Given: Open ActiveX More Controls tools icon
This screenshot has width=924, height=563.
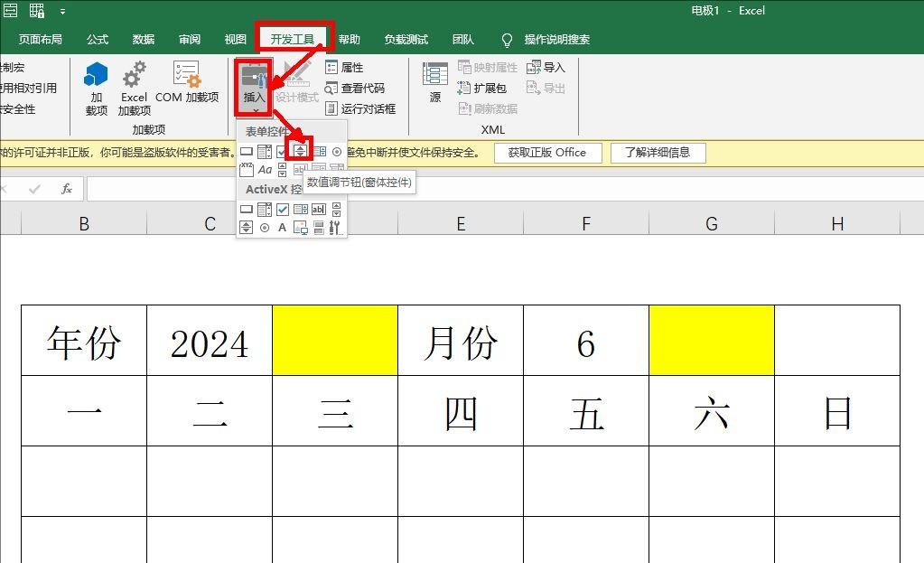Looking at the screenshot, I should (x=335, y=227).
